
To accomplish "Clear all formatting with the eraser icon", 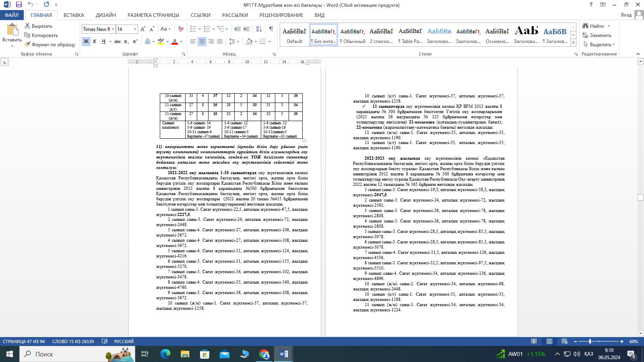I will point(181,29).
